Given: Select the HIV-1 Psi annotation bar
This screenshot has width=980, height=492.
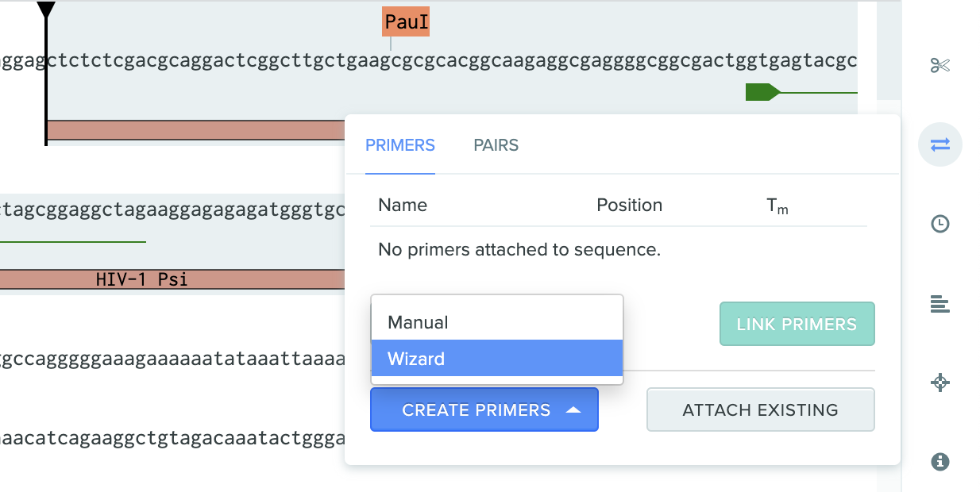Looking at the screenshot, I should click(x=172, y=279).
